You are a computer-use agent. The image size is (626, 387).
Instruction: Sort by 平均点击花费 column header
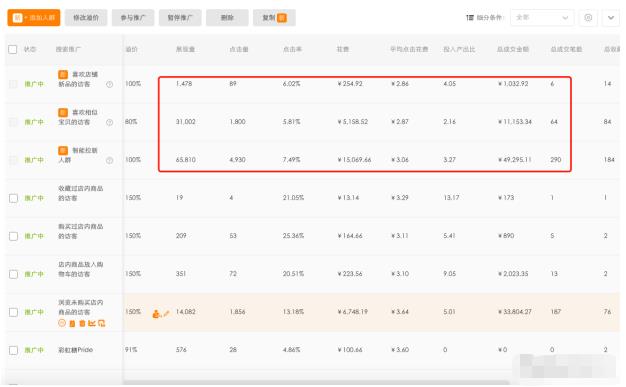coord(409,50)
